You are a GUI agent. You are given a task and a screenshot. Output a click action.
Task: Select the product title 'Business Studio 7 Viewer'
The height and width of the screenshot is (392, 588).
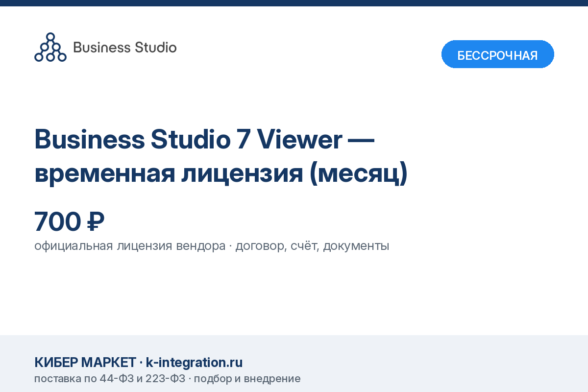[189, 139]
